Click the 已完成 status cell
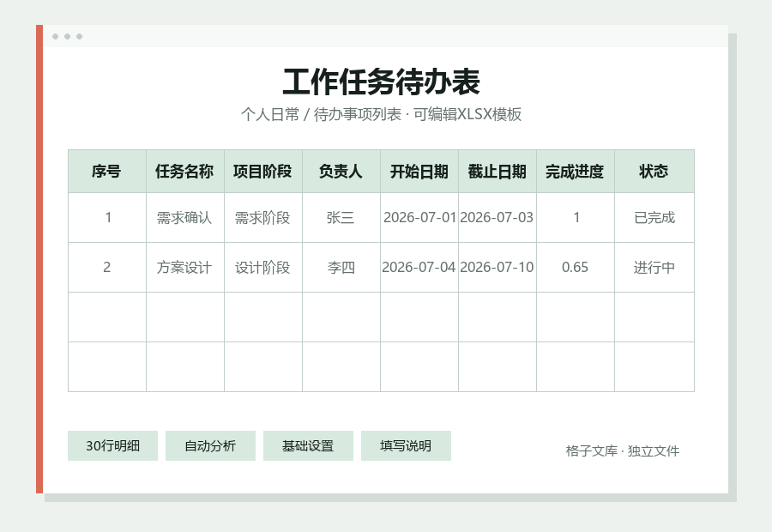Image resolution: width=772 pixels, height=532 pixels. click(x=654, y=218)
